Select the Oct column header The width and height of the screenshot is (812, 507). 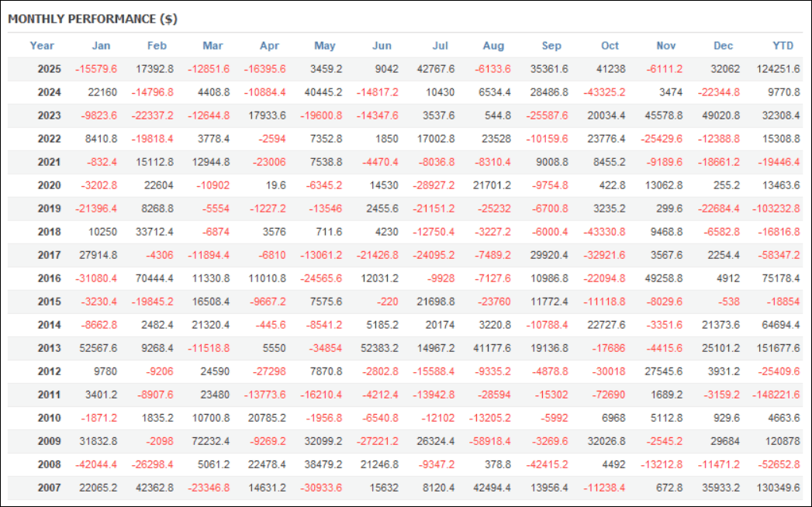(610, 46)
